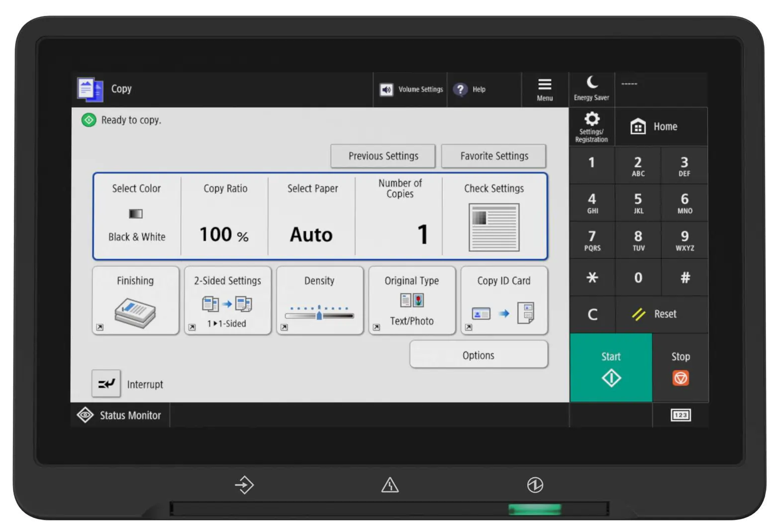Tap the asterisk key on keypad

591,277
